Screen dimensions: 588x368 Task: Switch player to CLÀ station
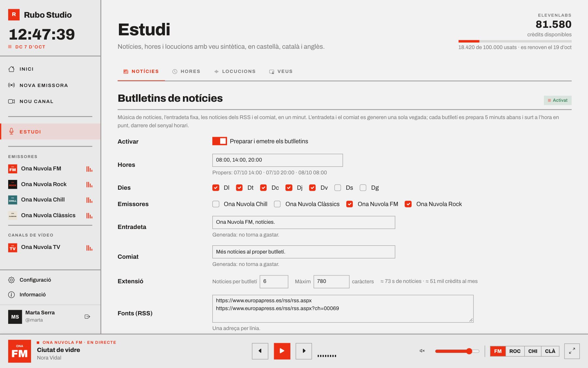550,351
